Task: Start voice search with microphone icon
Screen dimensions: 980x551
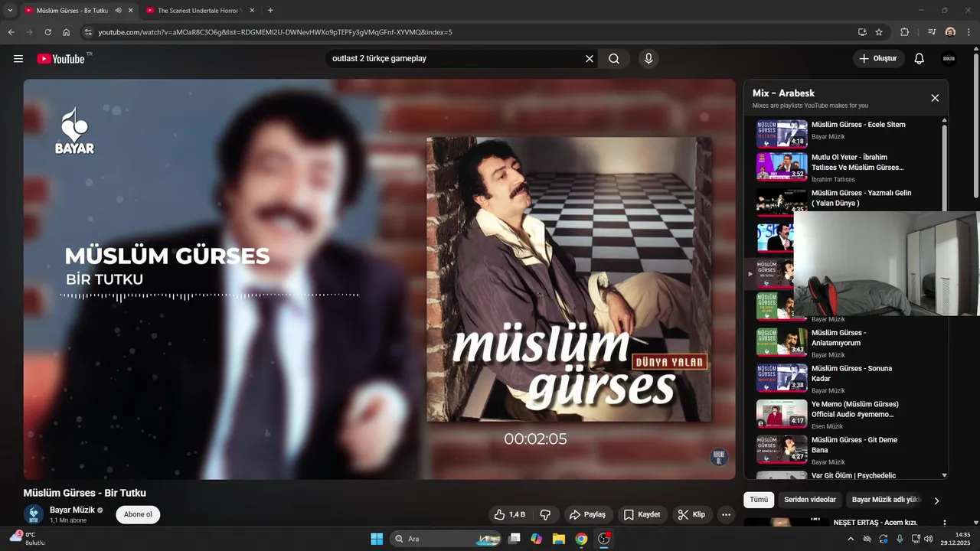Action: [x=648, y=59]
